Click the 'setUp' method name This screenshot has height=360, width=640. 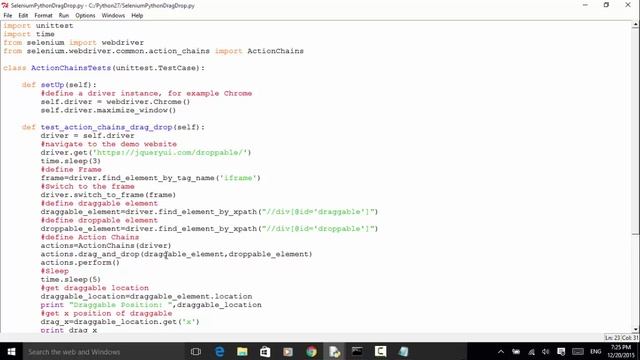point(52,84)
